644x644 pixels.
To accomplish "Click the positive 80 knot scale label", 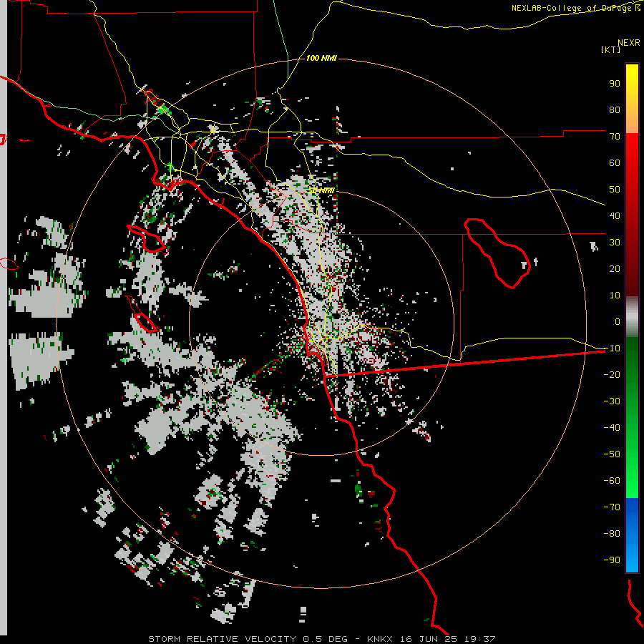I will click(x=615, y=109).
